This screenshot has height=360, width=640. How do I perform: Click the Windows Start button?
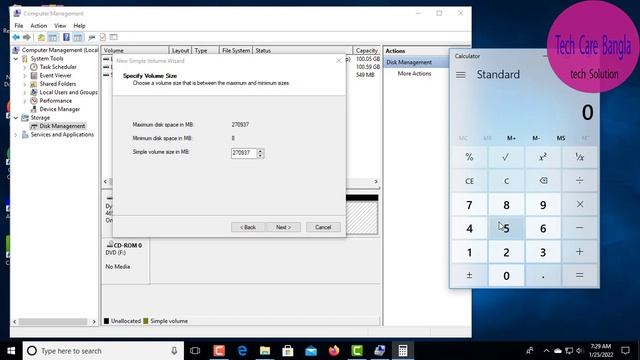click(x=11, y=351)
